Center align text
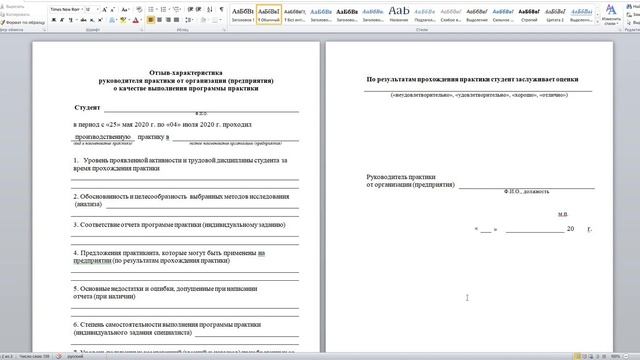The width and height of the screenshot is (640, 360). 159,20
